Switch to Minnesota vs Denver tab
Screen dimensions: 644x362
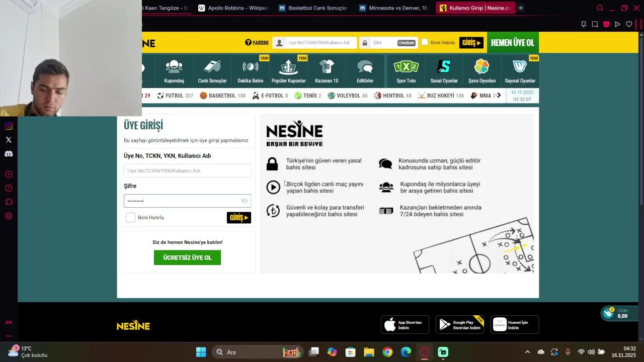(x=393, y=8)
